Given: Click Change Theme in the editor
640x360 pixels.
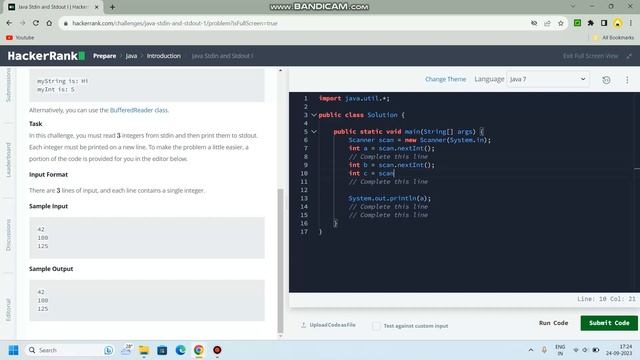Looking at the screenshot, I should click(x=445, y=79).
